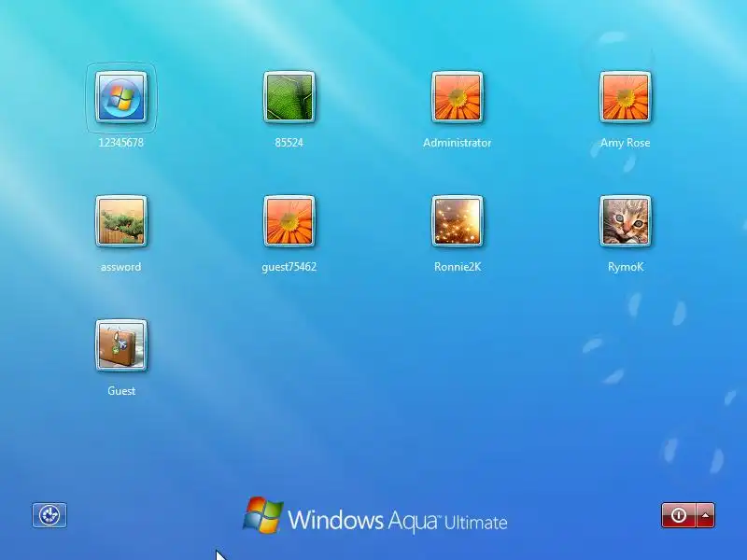Image resolution: width=747 pixels, height=560 pixels.
Task: Select Amy Rose's orange flower avatar
Action: (x=626, y=97)
